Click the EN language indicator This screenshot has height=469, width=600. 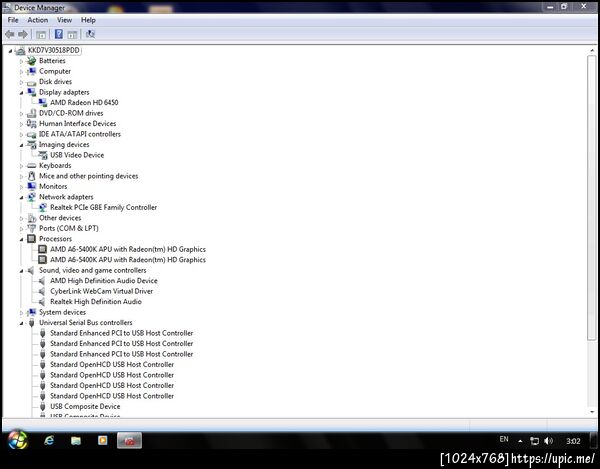tap(504, 439)
